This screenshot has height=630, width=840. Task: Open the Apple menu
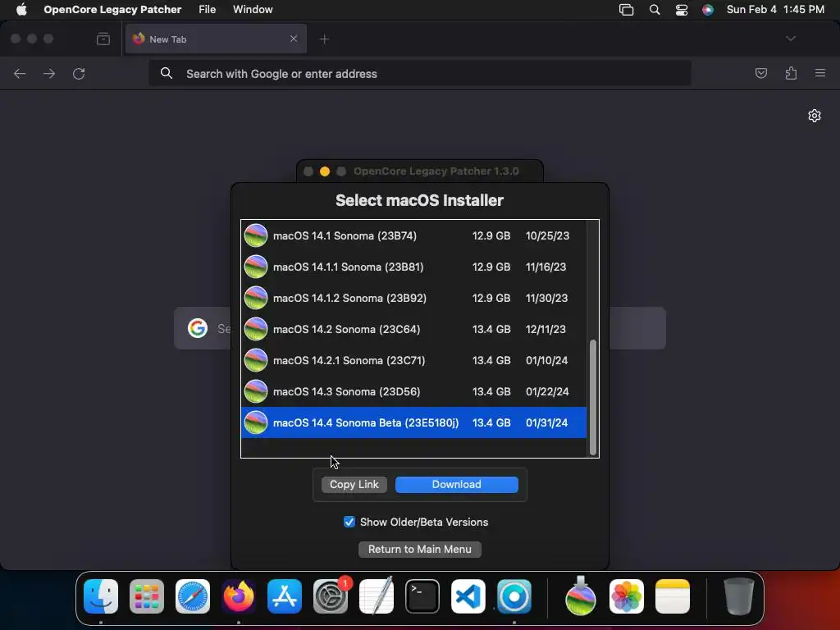point(21,10)
